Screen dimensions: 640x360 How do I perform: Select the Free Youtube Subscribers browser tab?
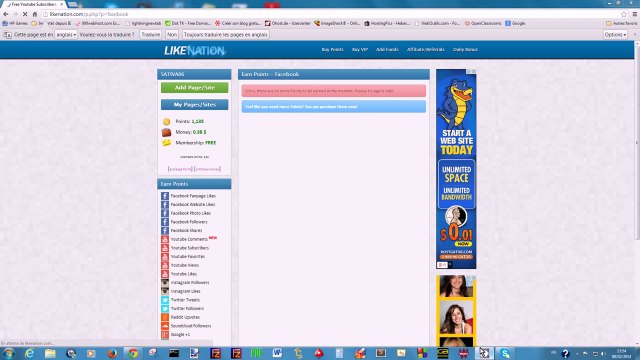pyautogui.click(x=34, y=4)
